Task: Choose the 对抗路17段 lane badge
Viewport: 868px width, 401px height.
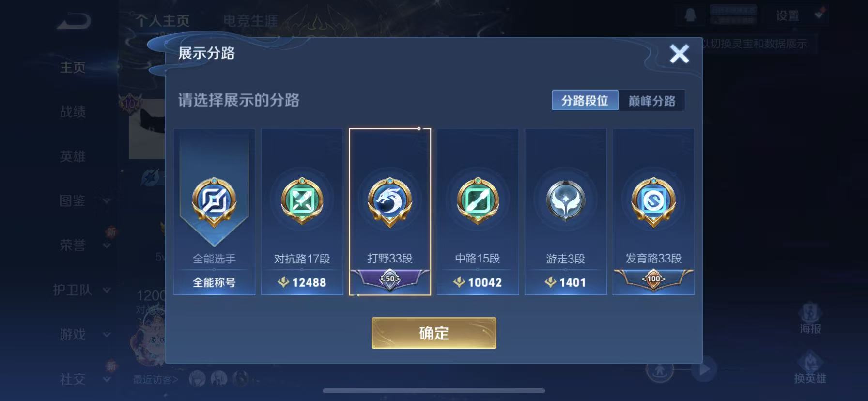Action: click(x=302, y=201)
